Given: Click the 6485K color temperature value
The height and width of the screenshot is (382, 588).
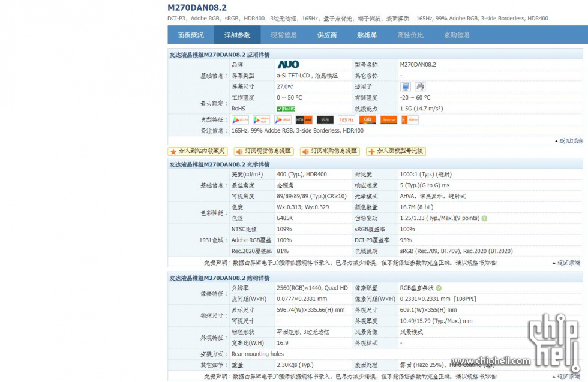Looking at the screenshot, I should 284,218.
